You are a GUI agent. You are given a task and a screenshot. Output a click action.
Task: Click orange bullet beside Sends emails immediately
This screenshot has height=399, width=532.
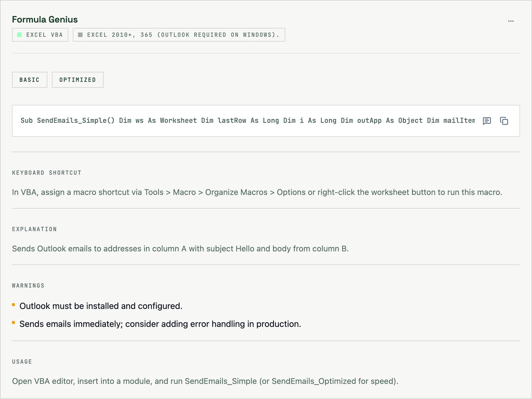[x=13, y=323]
